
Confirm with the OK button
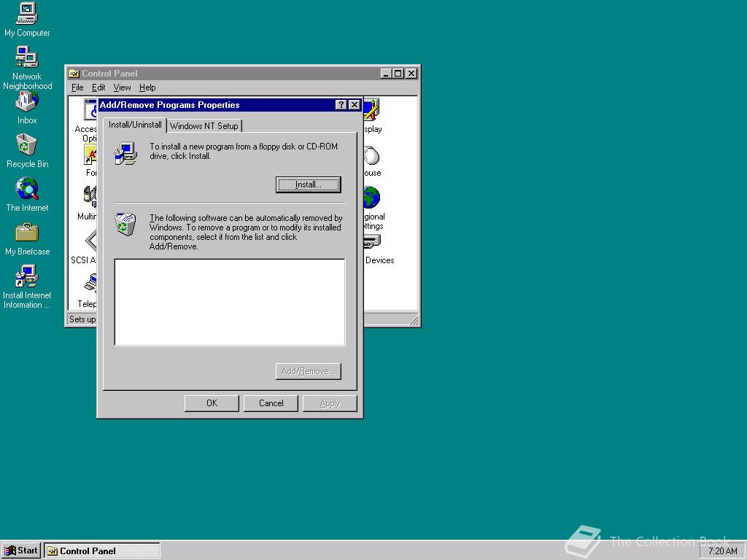pyautogui.click(x=212, y=403)
